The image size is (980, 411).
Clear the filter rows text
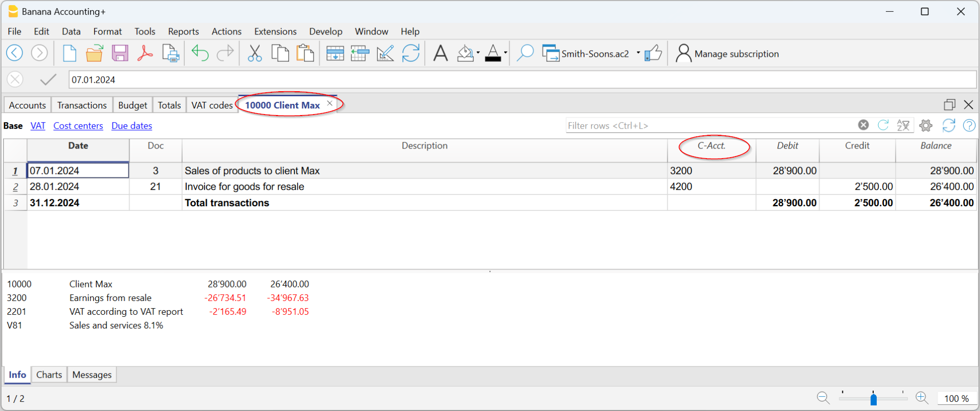point(864,125)
